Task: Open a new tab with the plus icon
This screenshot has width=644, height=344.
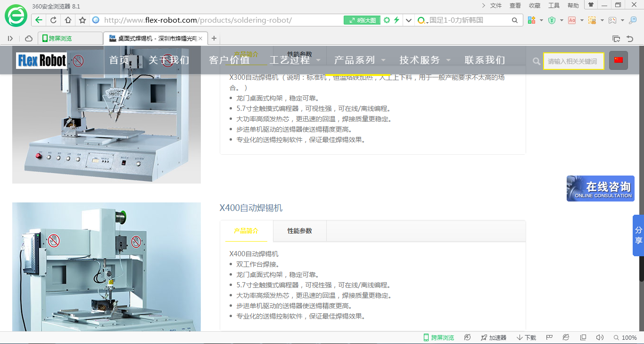Action: pyautogui.click(x=214, y=38)
